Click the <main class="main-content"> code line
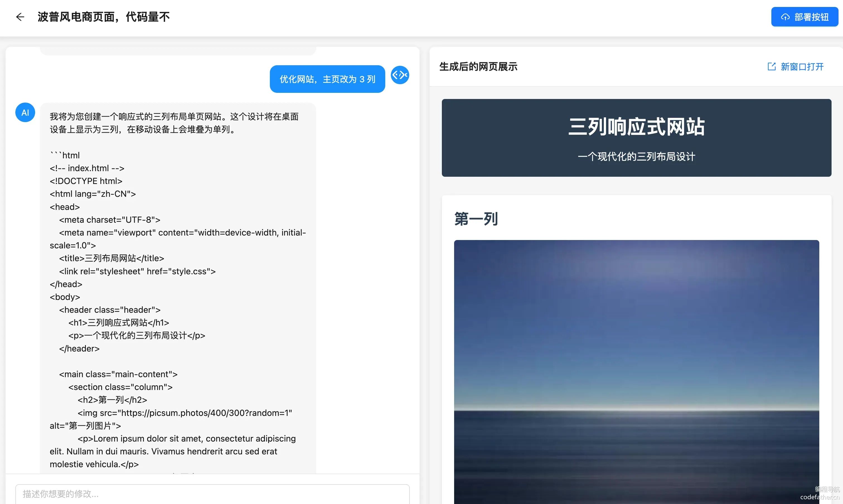This screenshot has width=843, height=504. [x=118, y=374]
